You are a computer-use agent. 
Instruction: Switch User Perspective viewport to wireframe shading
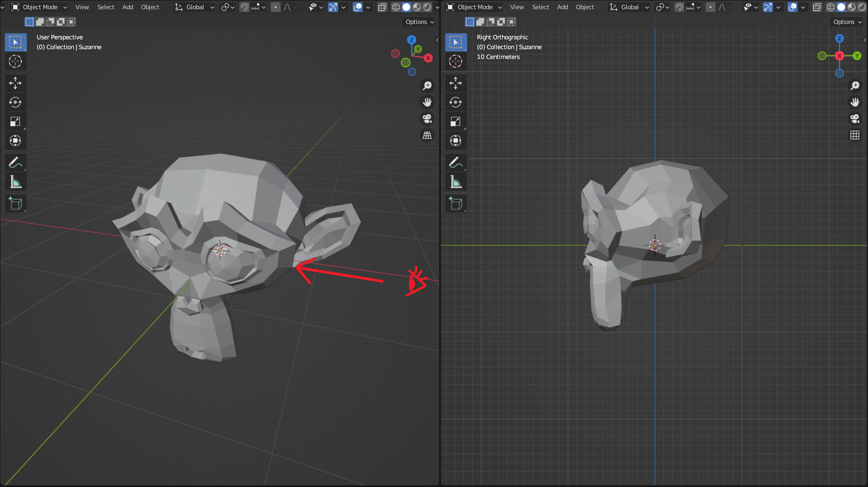tap(396, 7)
